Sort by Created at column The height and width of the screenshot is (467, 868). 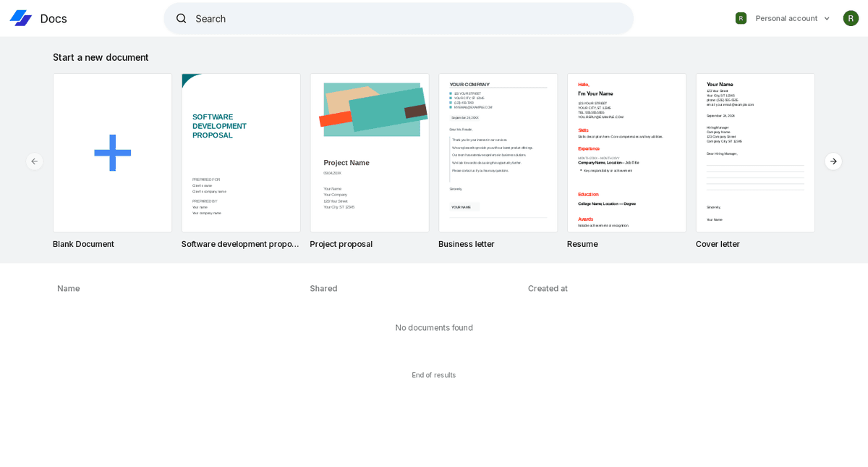click(x=548, y=288)
